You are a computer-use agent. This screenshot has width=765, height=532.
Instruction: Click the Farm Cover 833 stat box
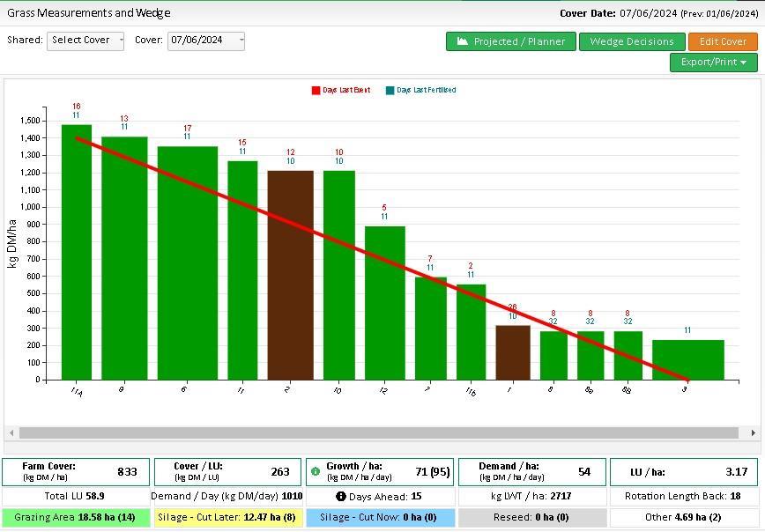(76, 472)
